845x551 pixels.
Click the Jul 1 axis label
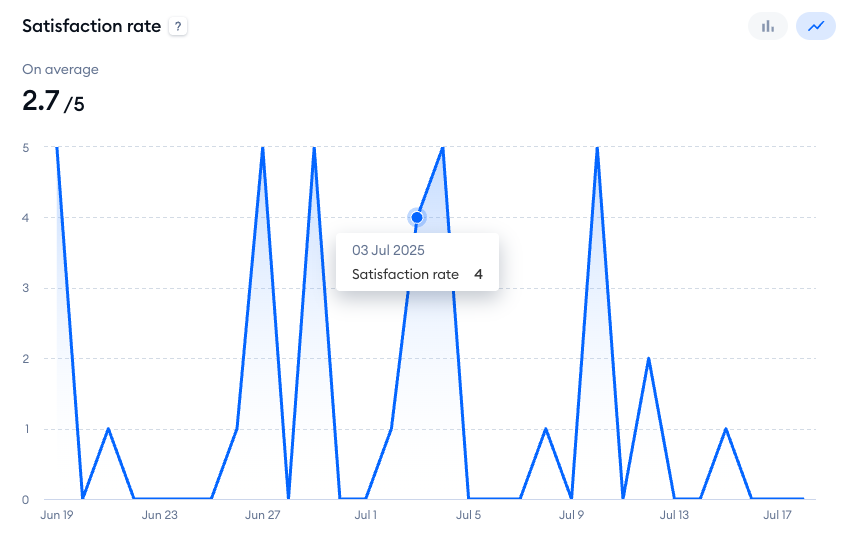coord(365,515)
